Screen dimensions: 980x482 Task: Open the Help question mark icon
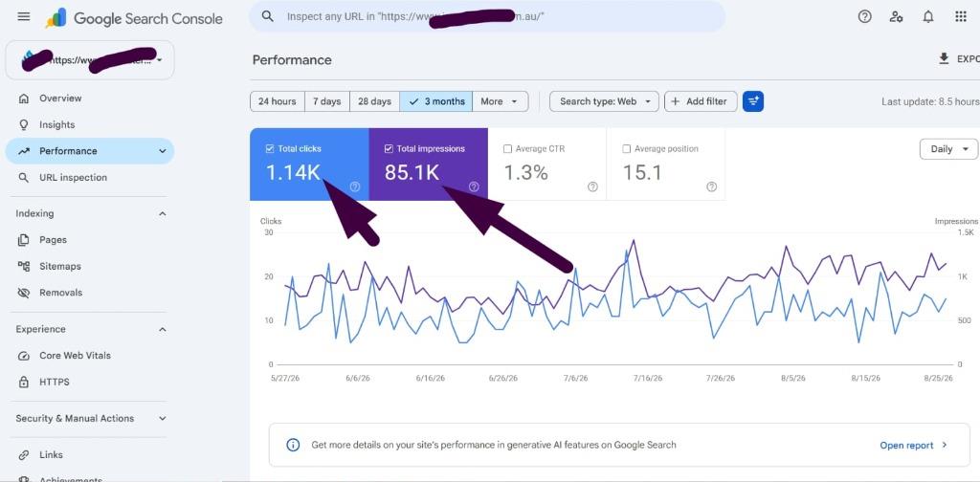pyautogui.click(x=864, y=17)
